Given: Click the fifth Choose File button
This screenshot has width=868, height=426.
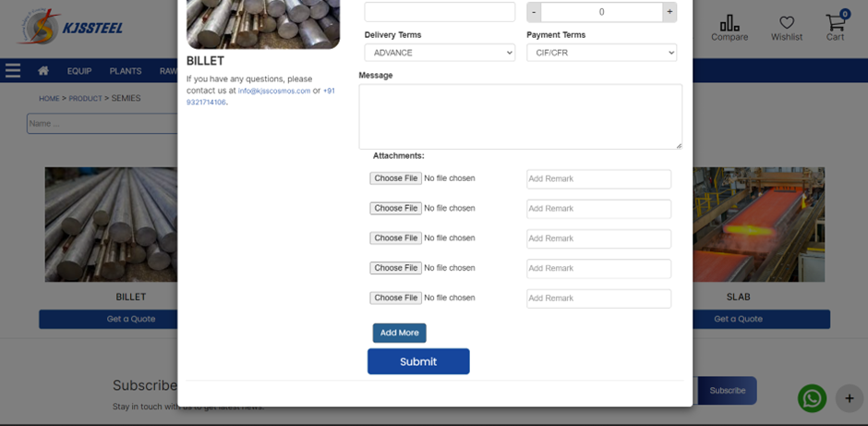Looking at the screenshot, I should [x=396, y=298].
